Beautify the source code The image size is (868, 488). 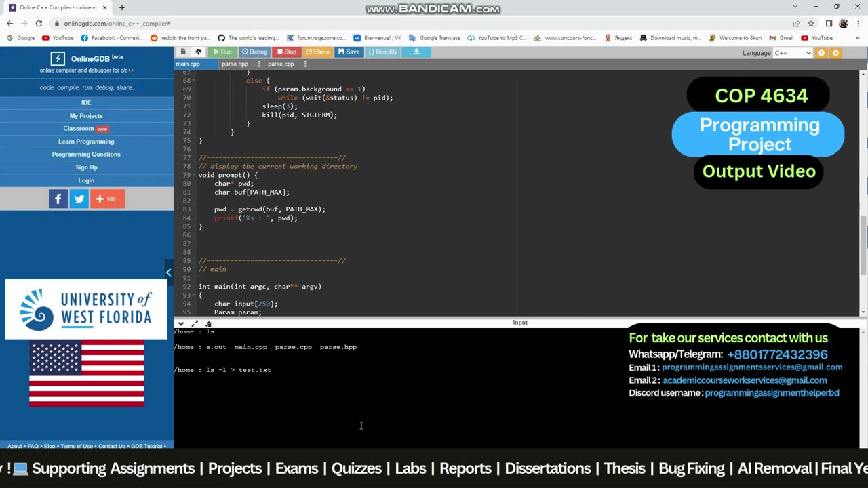(x=383, y=52)
